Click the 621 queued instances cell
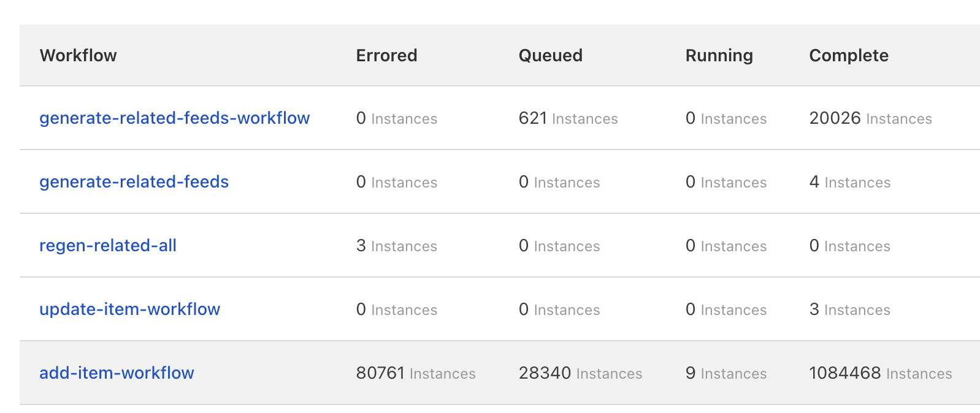980x413 pixels. tap(568, 118)
